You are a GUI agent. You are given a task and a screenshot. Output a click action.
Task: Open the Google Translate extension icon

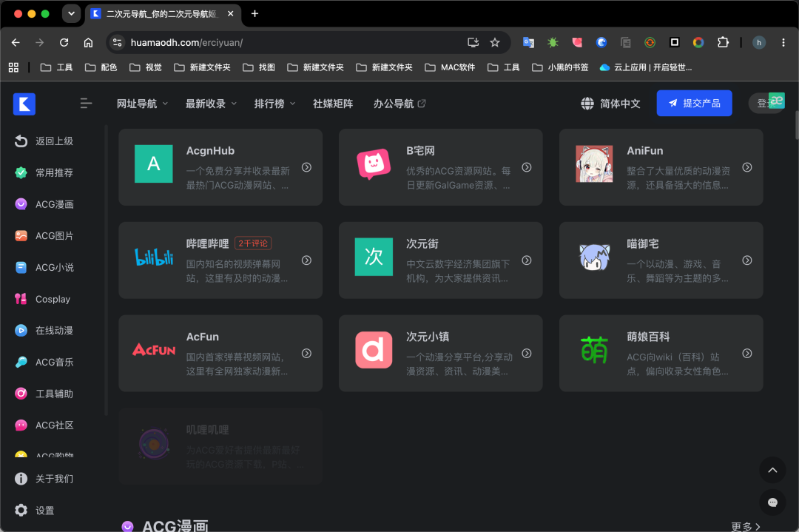click(528, 42)
